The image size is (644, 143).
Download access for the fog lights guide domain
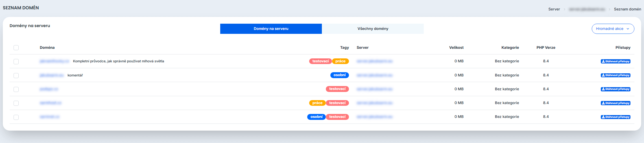[x=615, y=61]
